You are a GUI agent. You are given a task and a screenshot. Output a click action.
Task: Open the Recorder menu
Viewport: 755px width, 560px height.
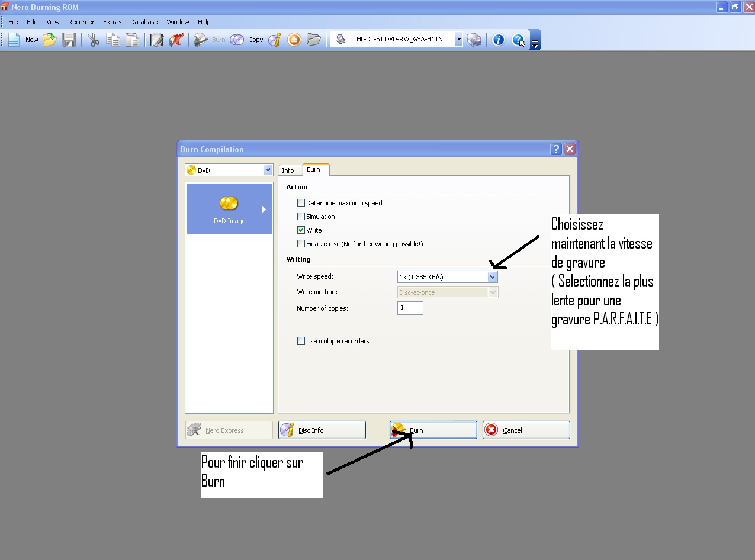tap(81, 22)
